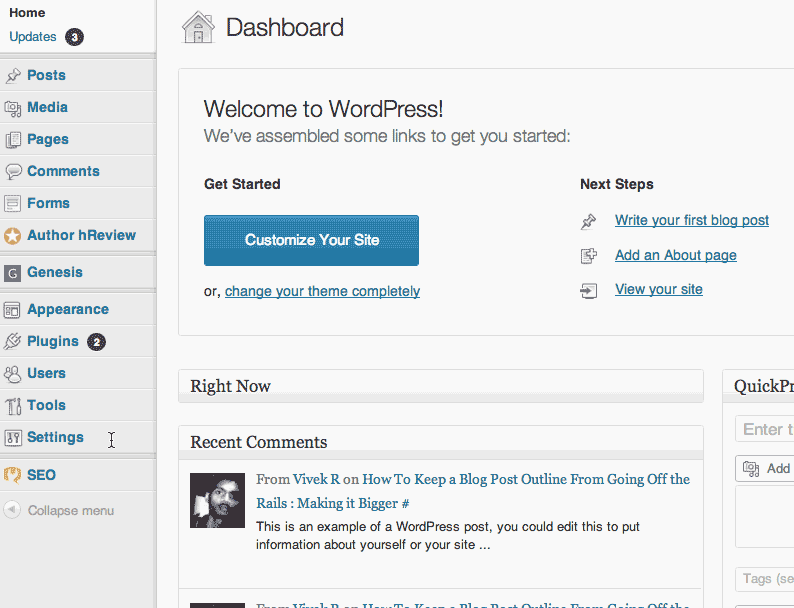Click the first comment's avatar thumbnail
Image resolution: width=794 pixels, height=608 pixels.
click(217, 500)
